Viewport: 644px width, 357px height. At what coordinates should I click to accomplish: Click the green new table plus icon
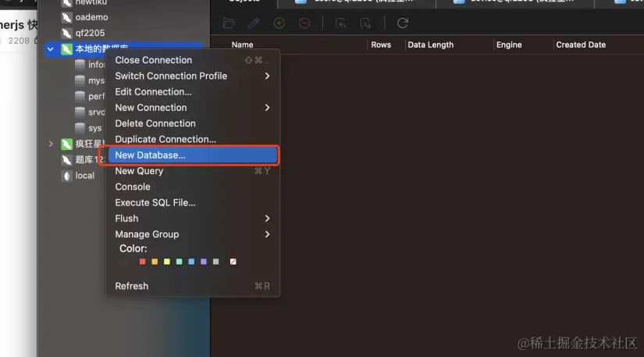click(x=279, y=23)
